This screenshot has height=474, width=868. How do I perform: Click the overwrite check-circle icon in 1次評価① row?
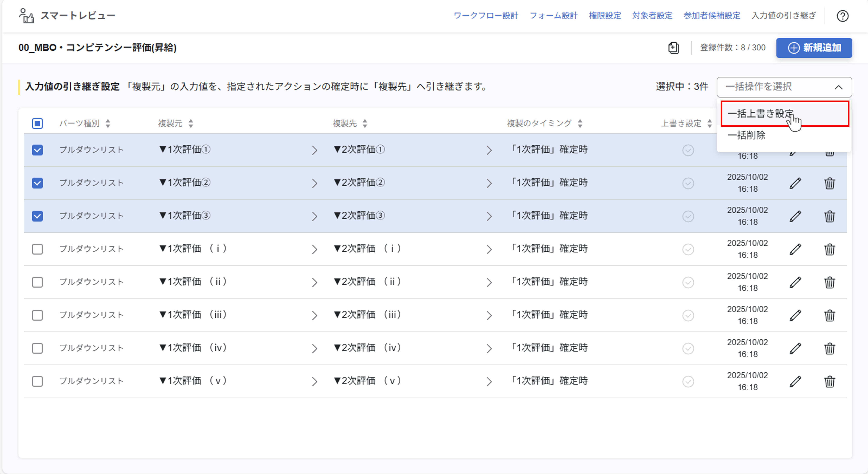688,150
